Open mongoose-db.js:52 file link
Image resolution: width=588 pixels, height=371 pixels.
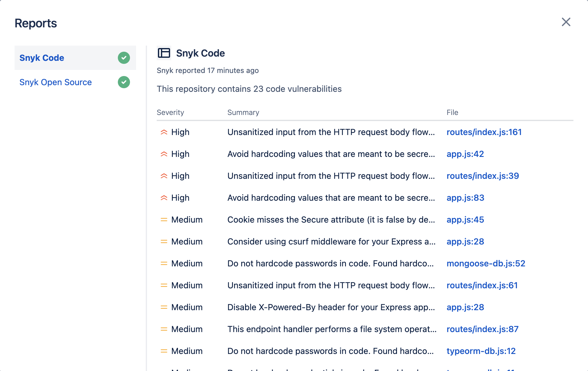[x=486, y=263]
